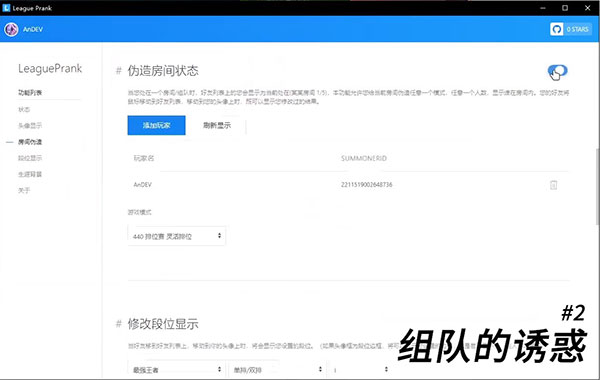Click the 刷新显示 button
Viewport: 600px width, 380px height.
[217, 125]
